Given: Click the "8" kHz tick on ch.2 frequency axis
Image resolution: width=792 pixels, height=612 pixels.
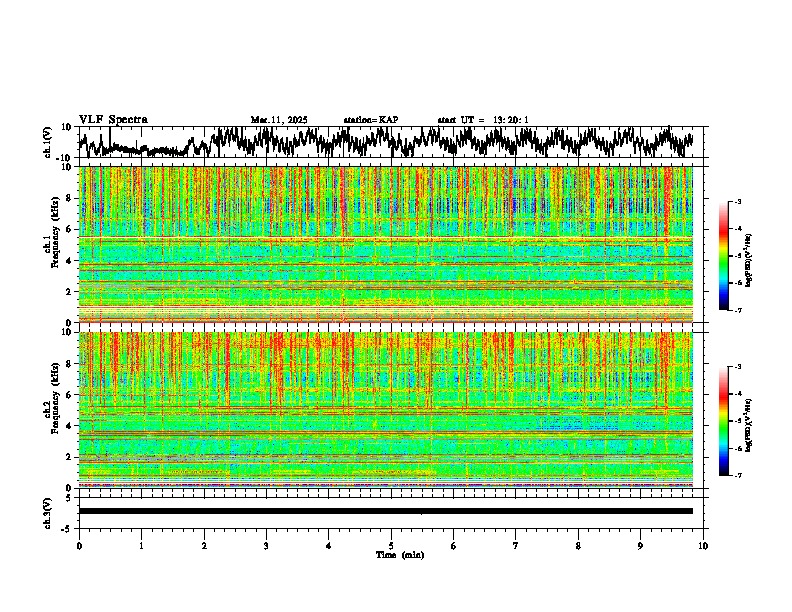Looking at the screenshot, I should pos(70,364).
